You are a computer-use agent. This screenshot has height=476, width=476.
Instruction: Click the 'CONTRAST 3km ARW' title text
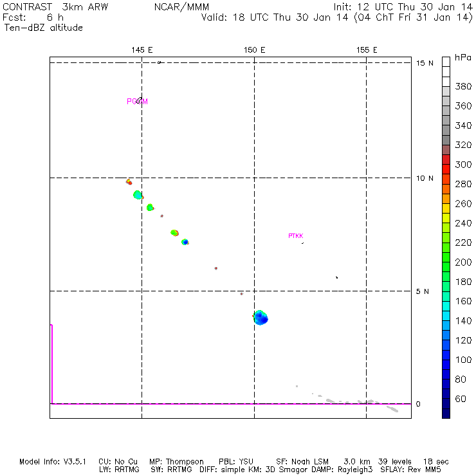click(x=55, y=7)
